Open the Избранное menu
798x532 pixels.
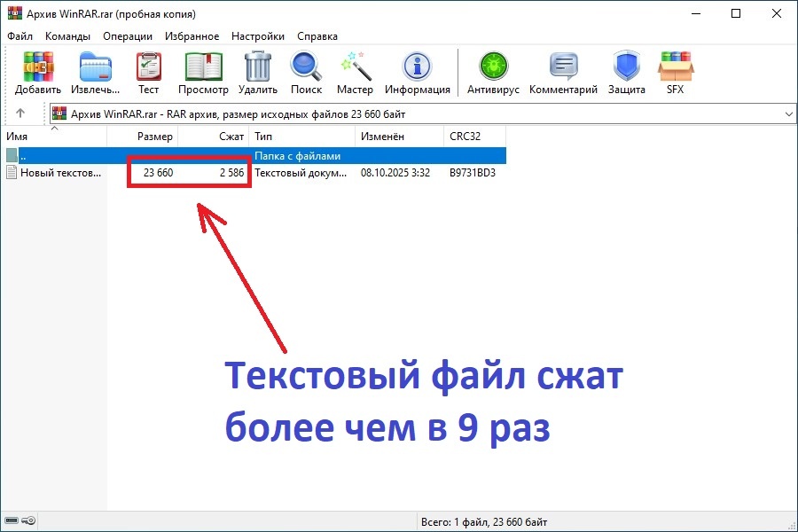[192, 36]
